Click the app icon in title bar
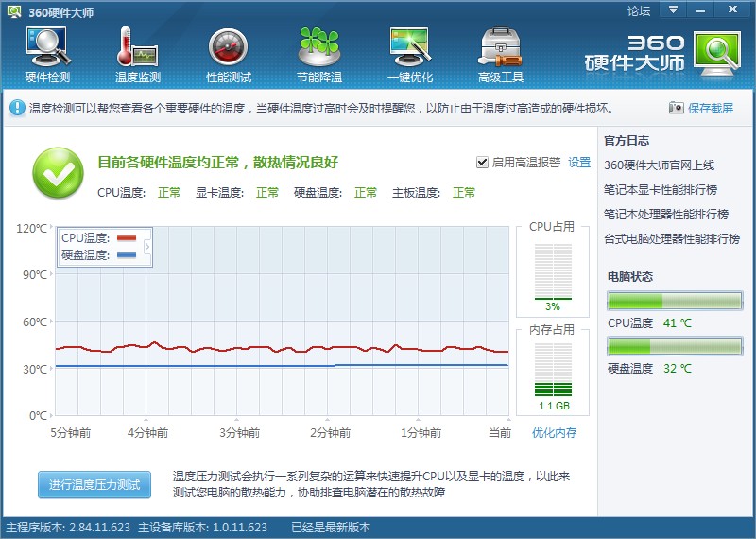This screenshot has width=756, height=539. (14, 11)
